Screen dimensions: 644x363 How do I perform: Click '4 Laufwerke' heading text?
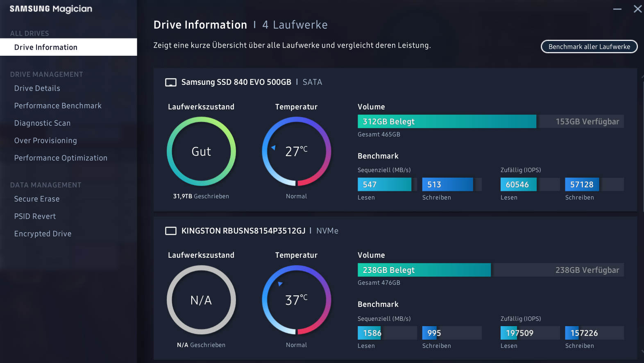pyautogui.click(x=295, y=25)
